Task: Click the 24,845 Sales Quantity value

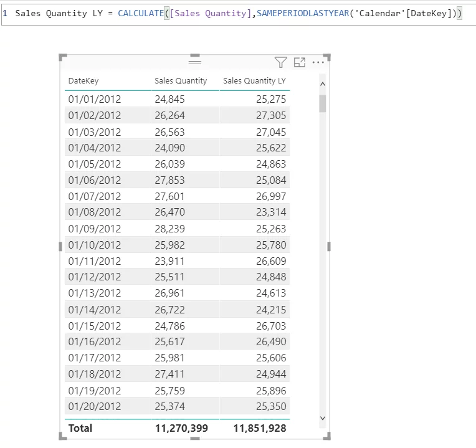Action: (x=169, y=99)
